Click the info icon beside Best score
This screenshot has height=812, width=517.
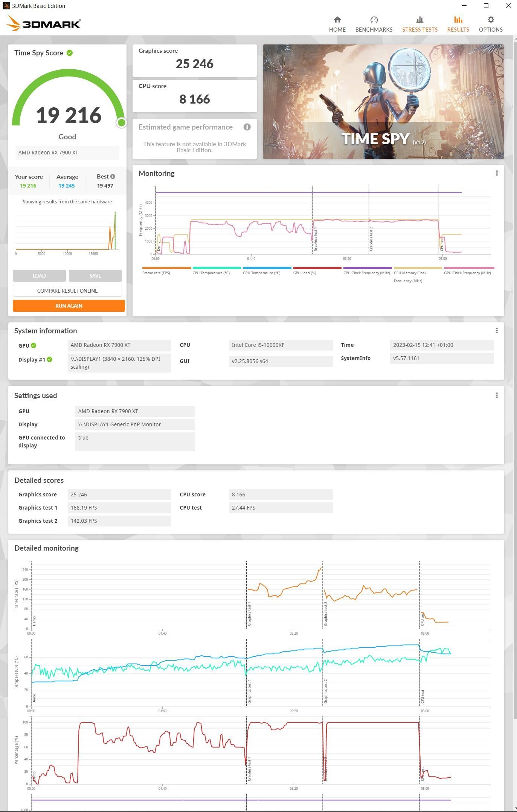[x=113, y=177]
